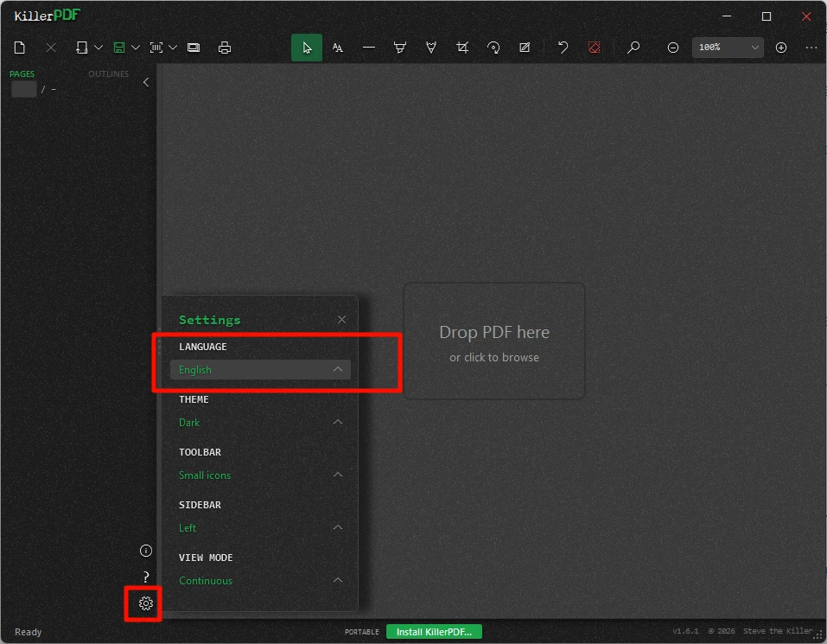This screenshot has width=827, height=644.
Task: Click the red eraser/redact icon
Action: pyautogui.click(x=594, y=48)
